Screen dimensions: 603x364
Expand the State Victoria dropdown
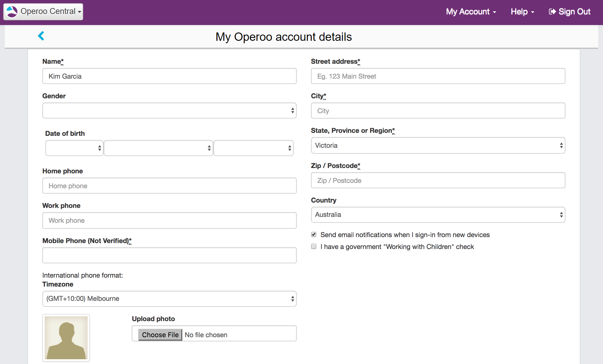(x=438, y=145)
